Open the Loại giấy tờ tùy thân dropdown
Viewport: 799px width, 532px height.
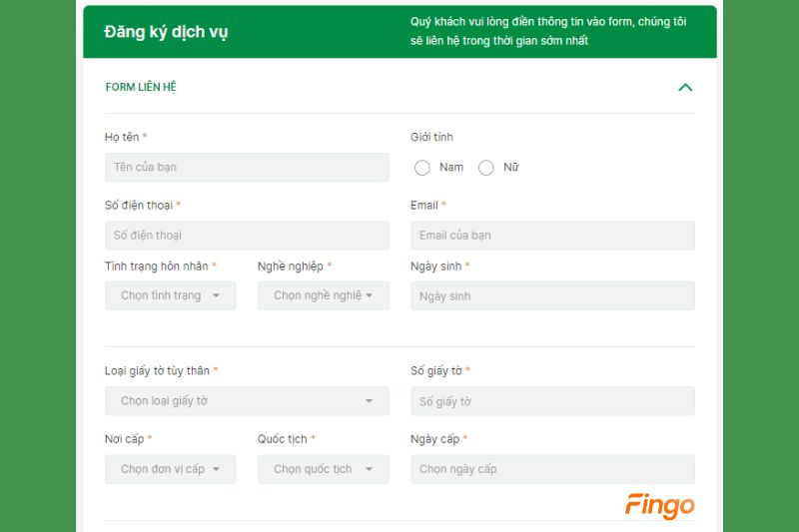247,400
